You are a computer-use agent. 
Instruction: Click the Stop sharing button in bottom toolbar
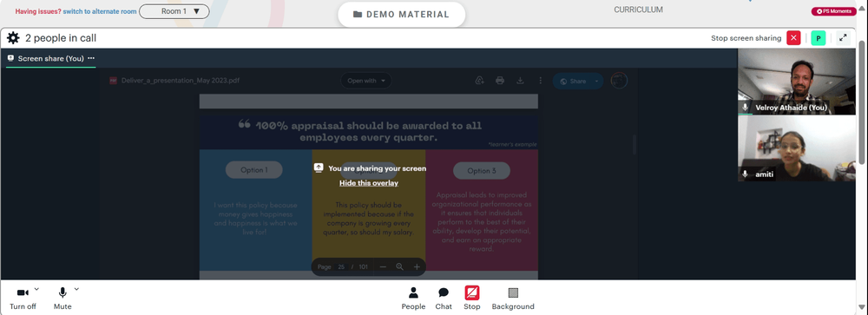click(472, 299)
